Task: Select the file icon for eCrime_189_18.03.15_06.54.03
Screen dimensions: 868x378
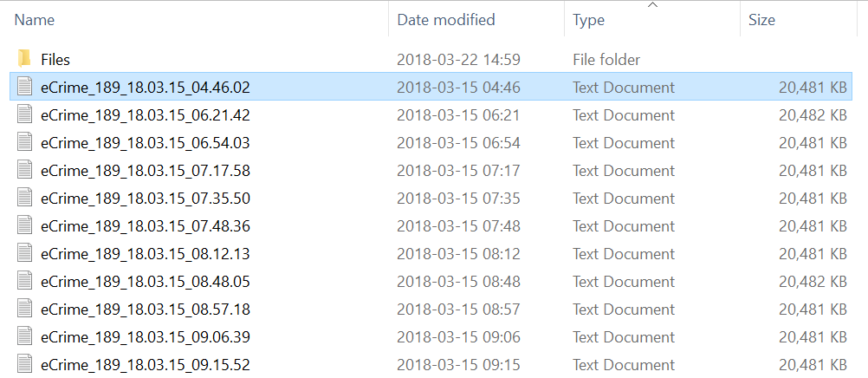Action: [x=24, y=142]
